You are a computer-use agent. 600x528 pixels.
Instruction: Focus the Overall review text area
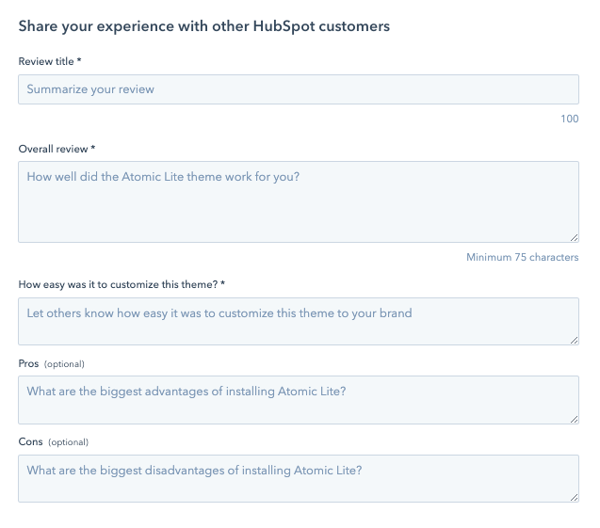[298, 201]
